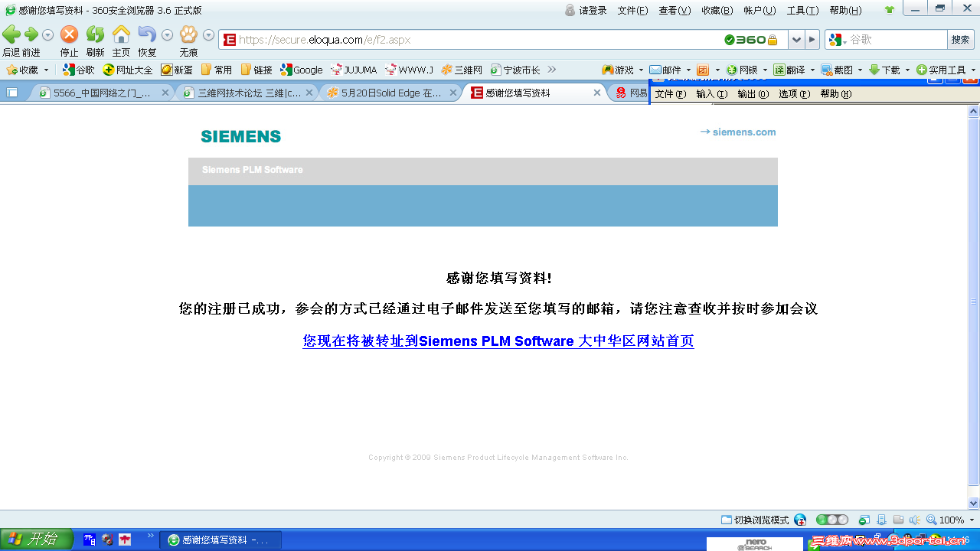Go back with the green 后退 arrow
The image size is (980, 551).
[11, 34]
